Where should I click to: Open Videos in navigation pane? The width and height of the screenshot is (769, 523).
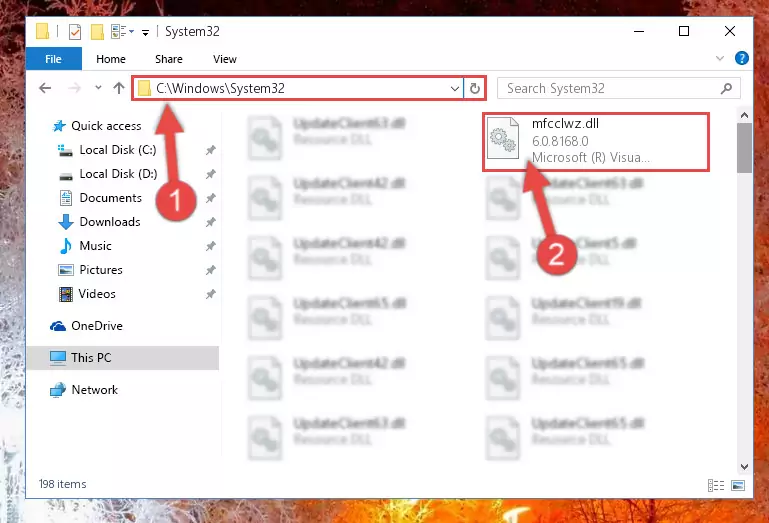pos(97,294)
